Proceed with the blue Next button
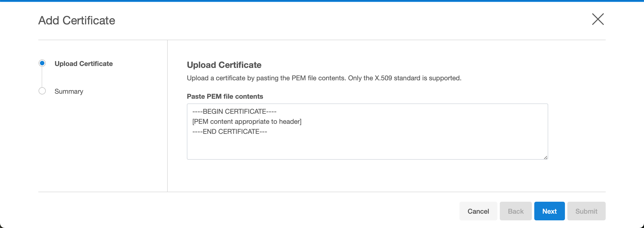The height and width of the screenshot is (228, 644). pos(549,211)
